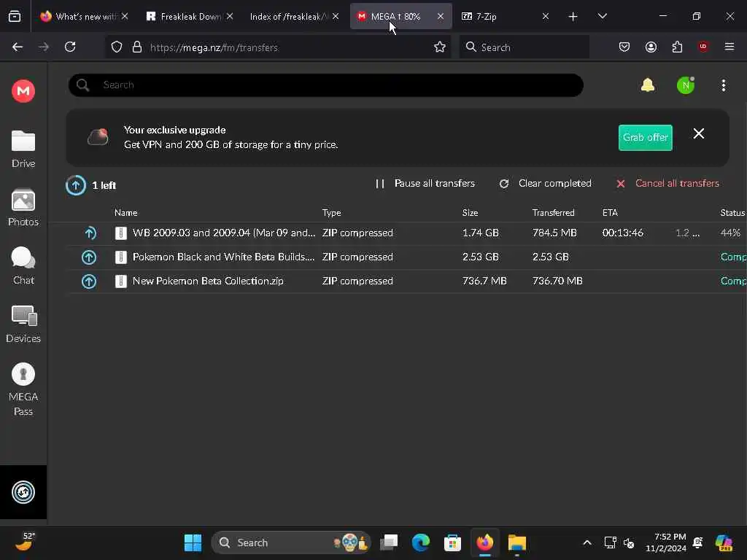The height and width of the screenshot is (560, 747).
Task: Expand the list all tabs dropdown
Action: tap(602, 17)
